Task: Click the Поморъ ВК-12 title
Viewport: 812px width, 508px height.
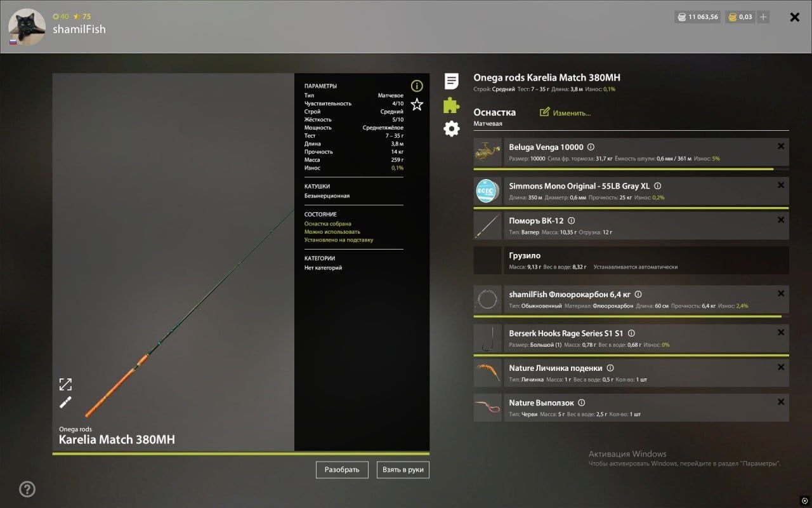Action: point(536,220)
